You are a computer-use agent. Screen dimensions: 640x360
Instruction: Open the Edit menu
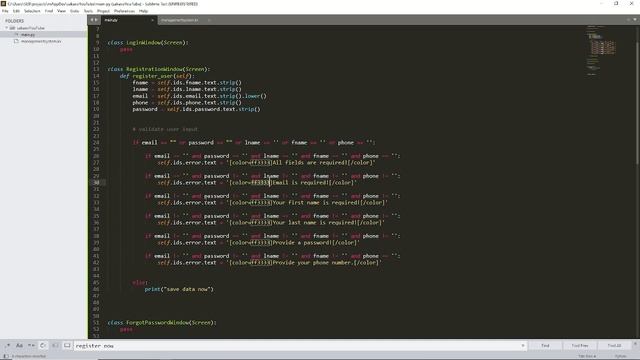pyautogui.click(x=16, y=11)
